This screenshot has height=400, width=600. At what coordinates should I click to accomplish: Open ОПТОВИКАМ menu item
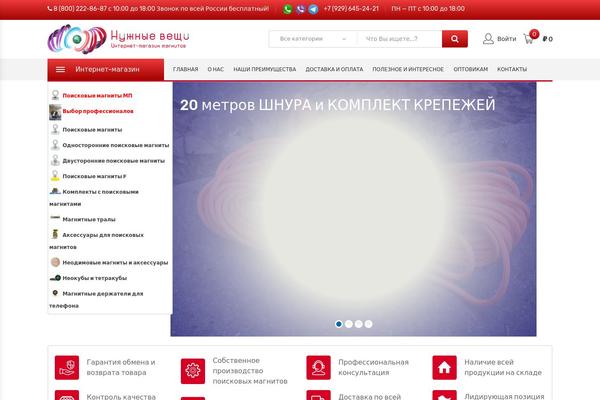click(471, 69)
